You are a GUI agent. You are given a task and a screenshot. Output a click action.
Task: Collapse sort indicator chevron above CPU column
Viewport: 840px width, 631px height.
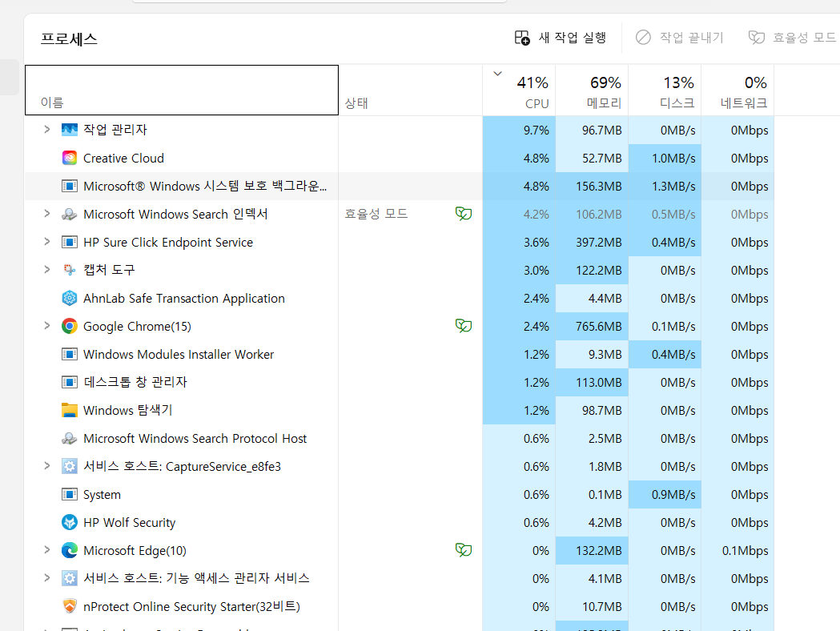click(497, 72)
